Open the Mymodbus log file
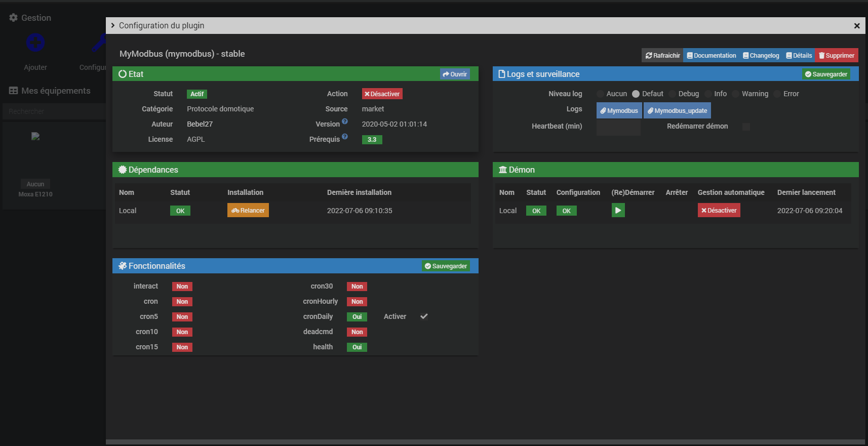 point(619,111)
